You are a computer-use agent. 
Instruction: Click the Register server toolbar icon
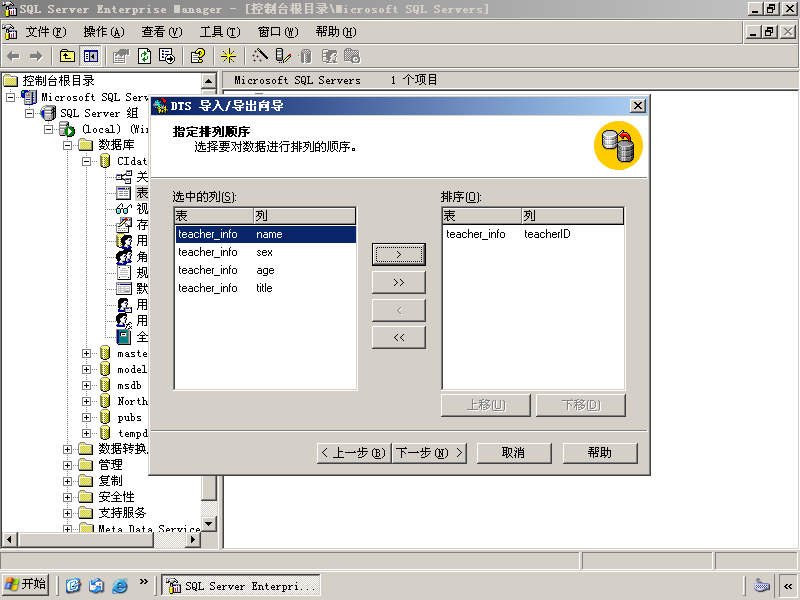[283, 56]
